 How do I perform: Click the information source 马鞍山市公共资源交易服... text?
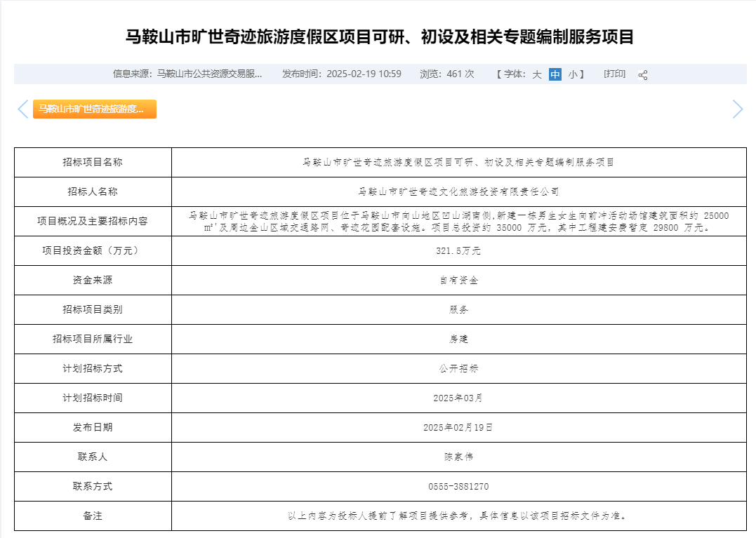pos(209,74)
